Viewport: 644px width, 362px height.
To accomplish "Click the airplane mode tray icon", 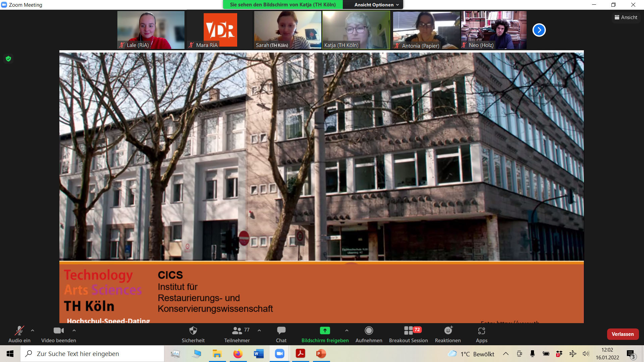I will pos(573,354).
